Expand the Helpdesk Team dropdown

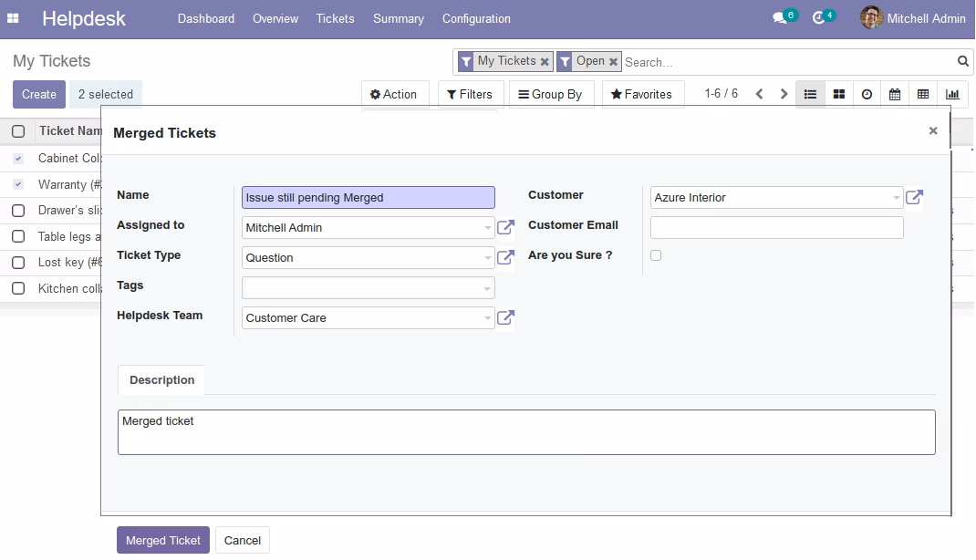(x=487, y=318)
